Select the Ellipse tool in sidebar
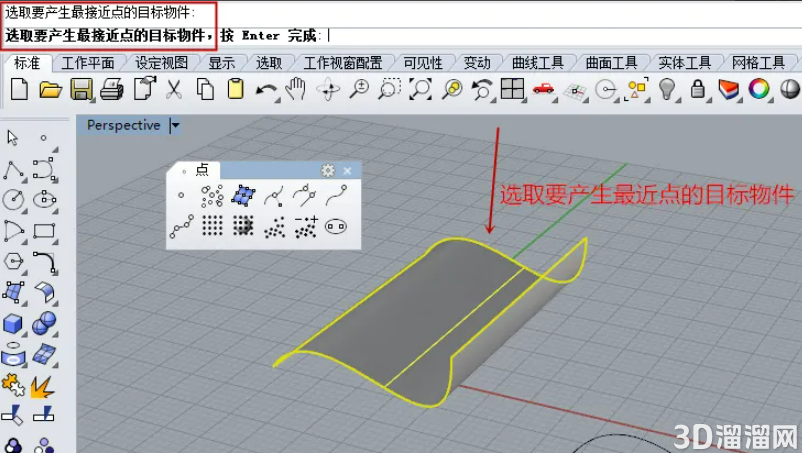Image resolution: width=802 pixels, height=453 pixels. point(44,199)
